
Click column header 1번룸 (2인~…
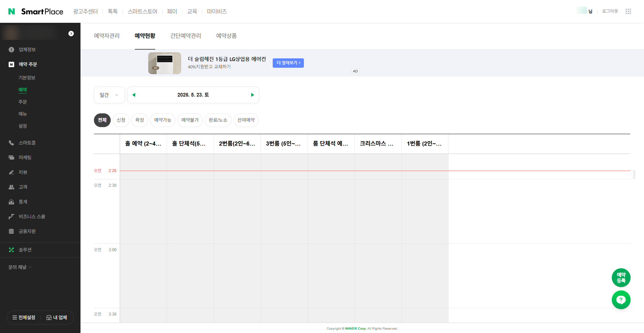424,144
